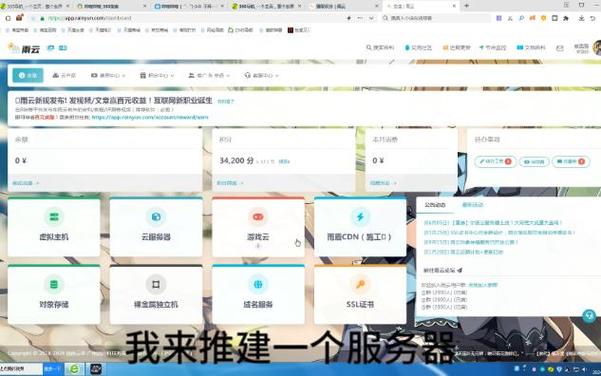Open the last announcement in the list
The width and height of the screenshot is (601, 376).
(463, 252)
